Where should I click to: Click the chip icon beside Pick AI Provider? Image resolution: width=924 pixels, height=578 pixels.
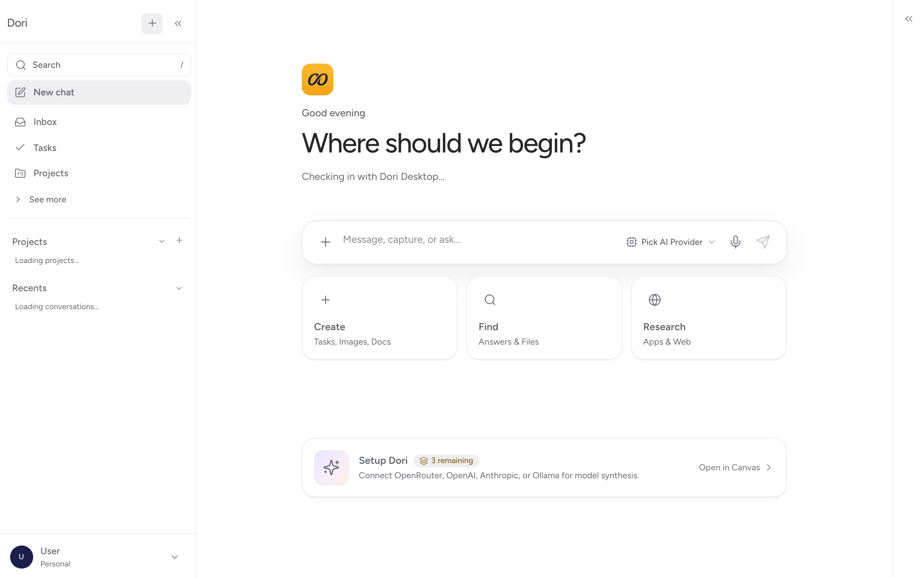click(632, 242)
